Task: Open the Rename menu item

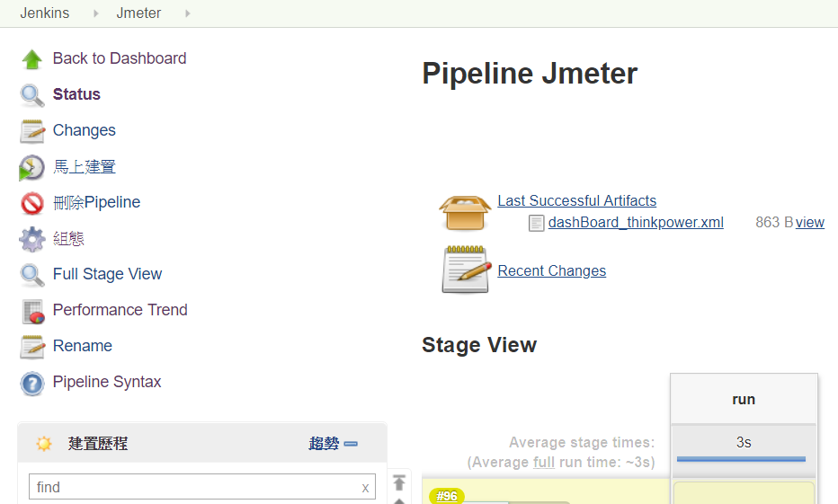Action: 83,346
